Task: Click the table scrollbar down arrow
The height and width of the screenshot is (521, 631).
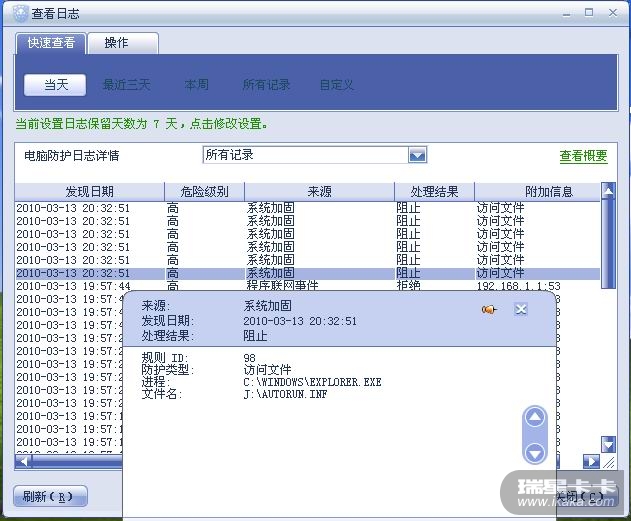Action: coord(608,445)
